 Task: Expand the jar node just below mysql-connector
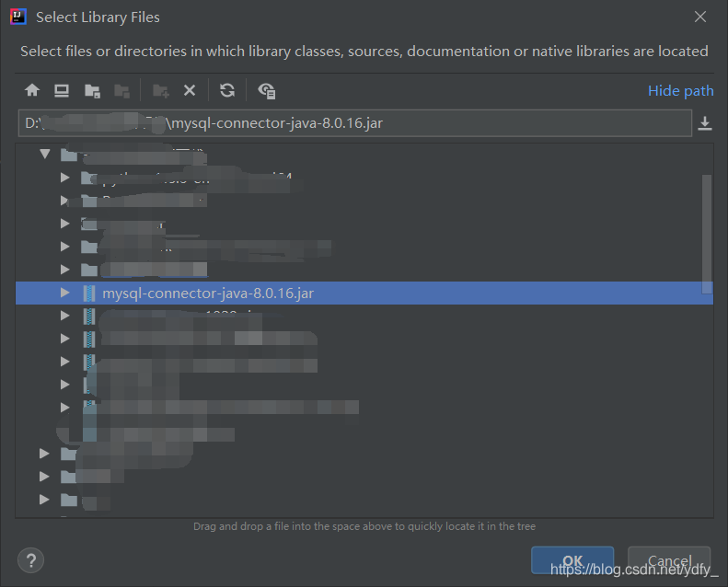click(x=65, y=316)
